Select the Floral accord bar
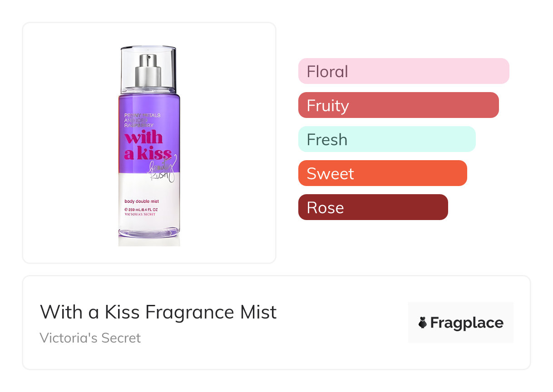553x392 pixels. pyautogui.click(x=403, y=71)
